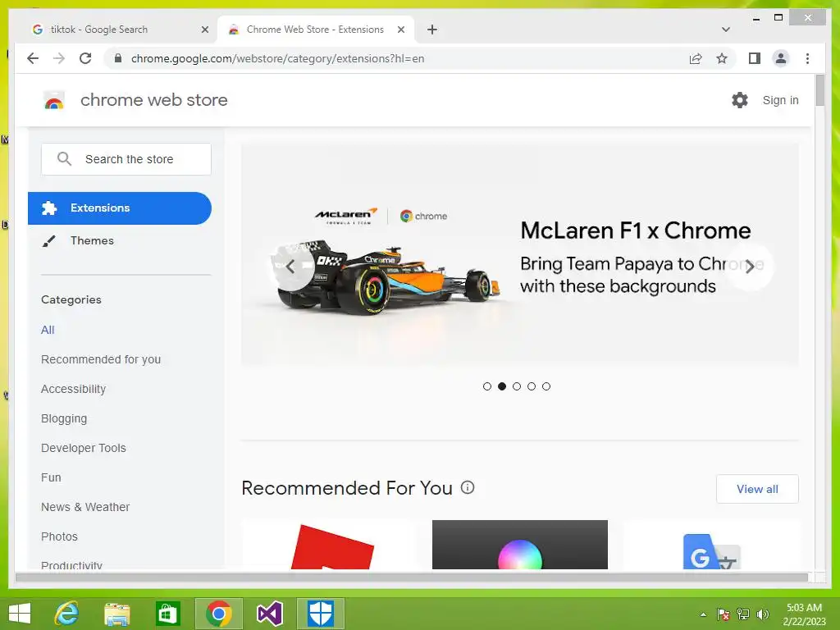Open Visual Studio from taskbar
Image resolution: width=840 pixels, height=630 pixels.
click(269, 614)
